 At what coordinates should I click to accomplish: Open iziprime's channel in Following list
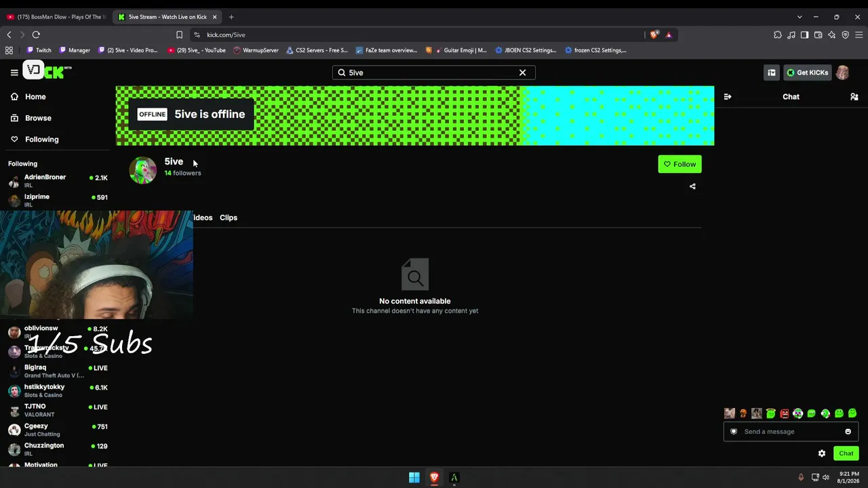(x=58, y=200)
